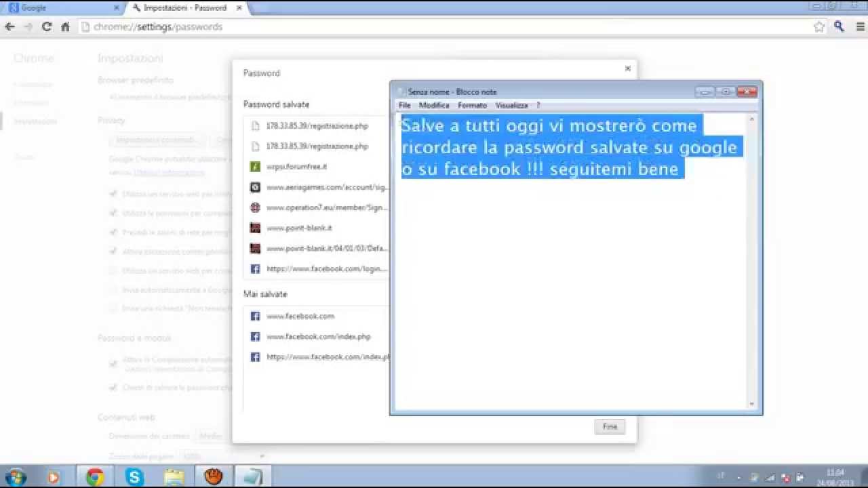Open the Notepad Modifica menu
Screen dimensions: 868x488
[x=434, y=106]
